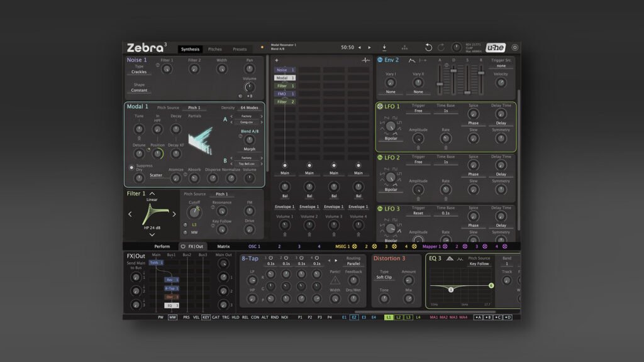
Task: Click next preset arrow beside 50:50
Action: pos(369,48)
